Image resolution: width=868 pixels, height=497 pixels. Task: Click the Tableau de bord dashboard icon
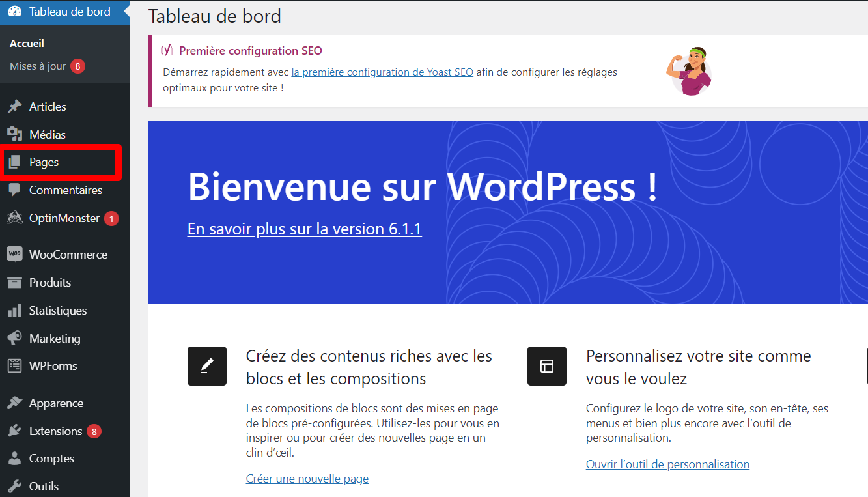pos(16,12)
